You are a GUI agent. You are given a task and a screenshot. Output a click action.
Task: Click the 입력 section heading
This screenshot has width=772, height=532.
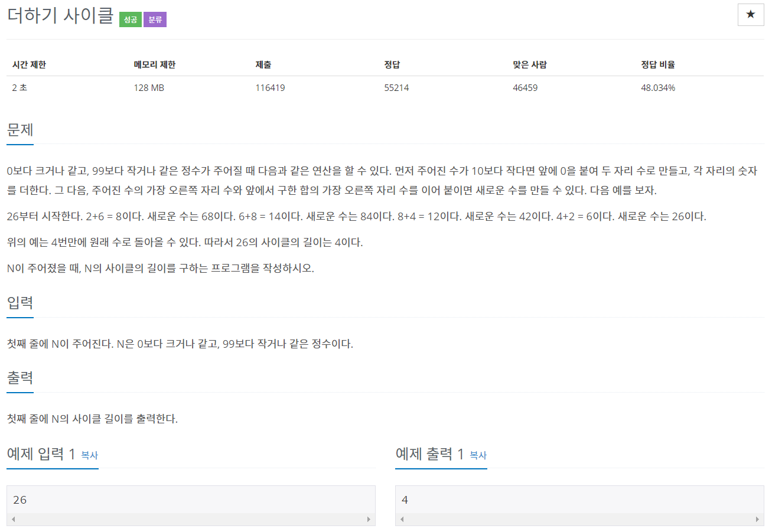[x=20, y=303]
